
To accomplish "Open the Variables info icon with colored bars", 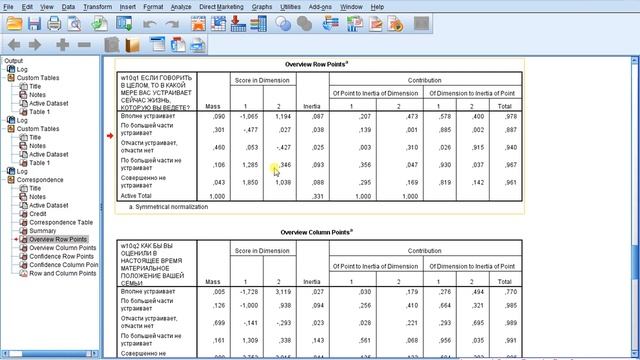I will pos(258,24).
